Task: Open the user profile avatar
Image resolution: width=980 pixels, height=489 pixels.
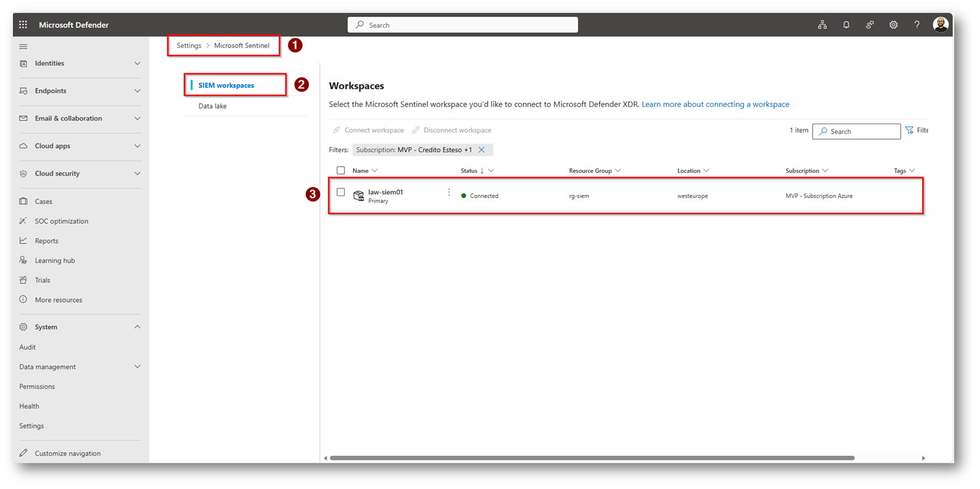Action: [940, 25]
